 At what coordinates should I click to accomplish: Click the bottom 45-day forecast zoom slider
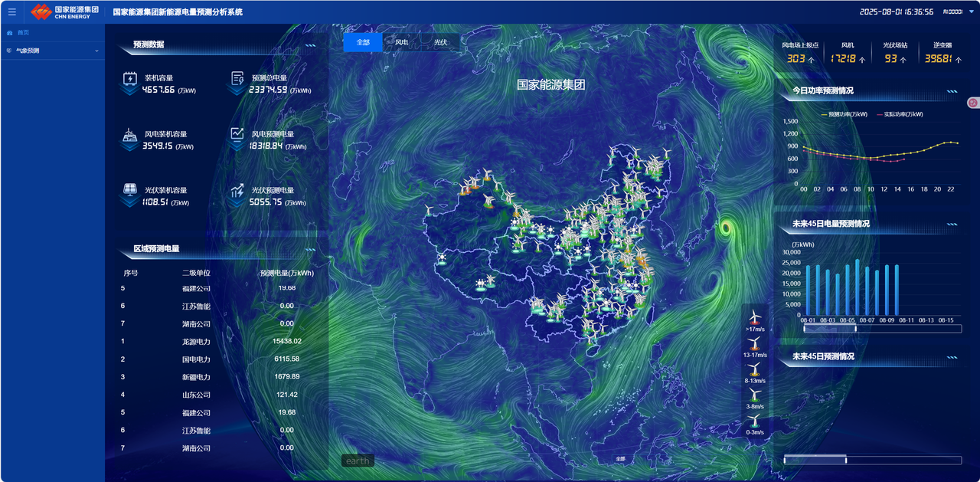(x=873, y=460)
